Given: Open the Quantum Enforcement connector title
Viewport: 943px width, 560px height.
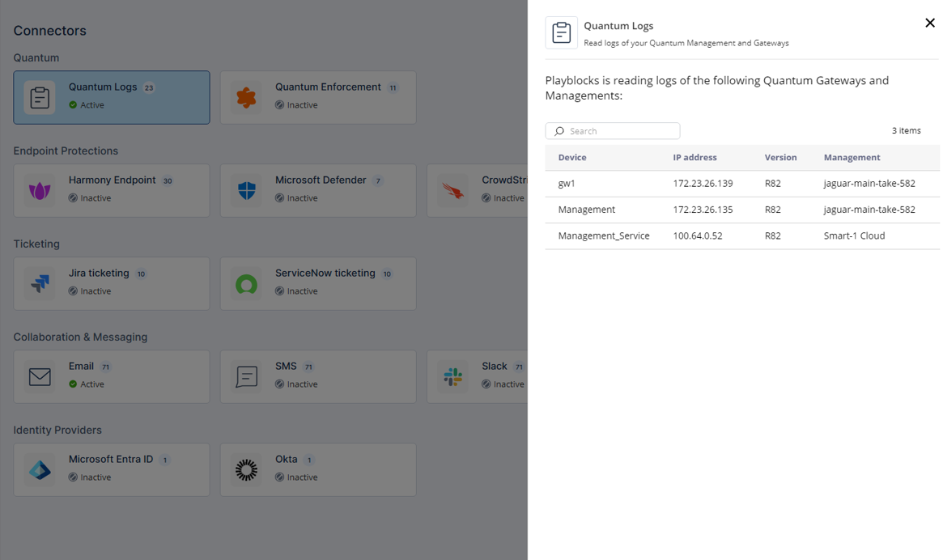Looking at the screenshot, I should [x=328, y=87].
